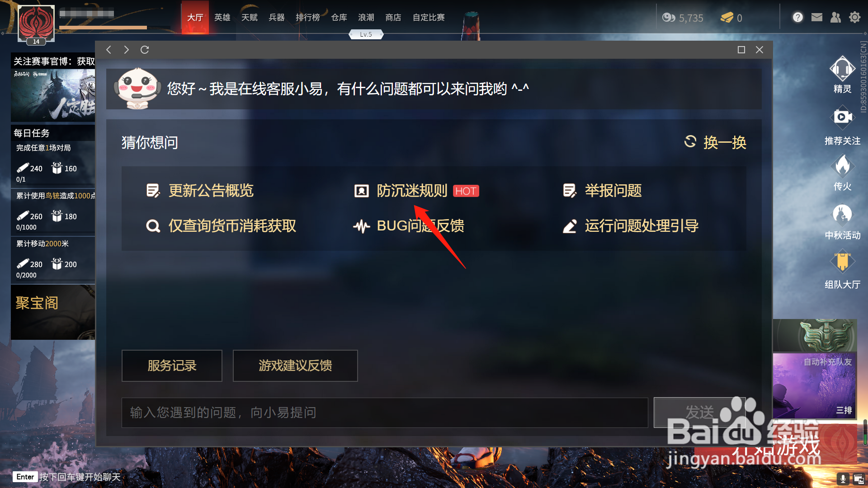Switch to the 商店 tab
The width and height of the screenshot is (868, 488).
(393, 18)
